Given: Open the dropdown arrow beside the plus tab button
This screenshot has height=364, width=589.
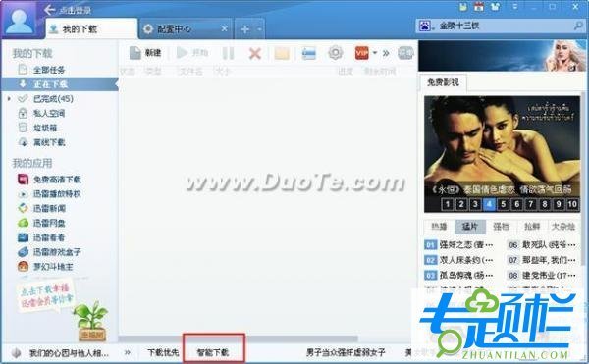Looking at the screenshot, I should (x=259, y=29).
